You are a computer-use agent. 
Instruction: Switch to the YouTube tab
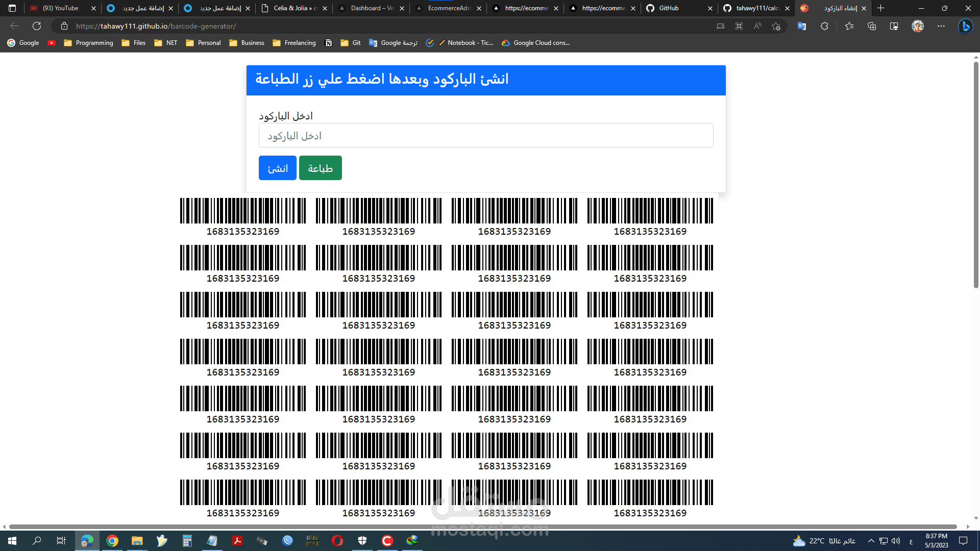tap(60, 8)
